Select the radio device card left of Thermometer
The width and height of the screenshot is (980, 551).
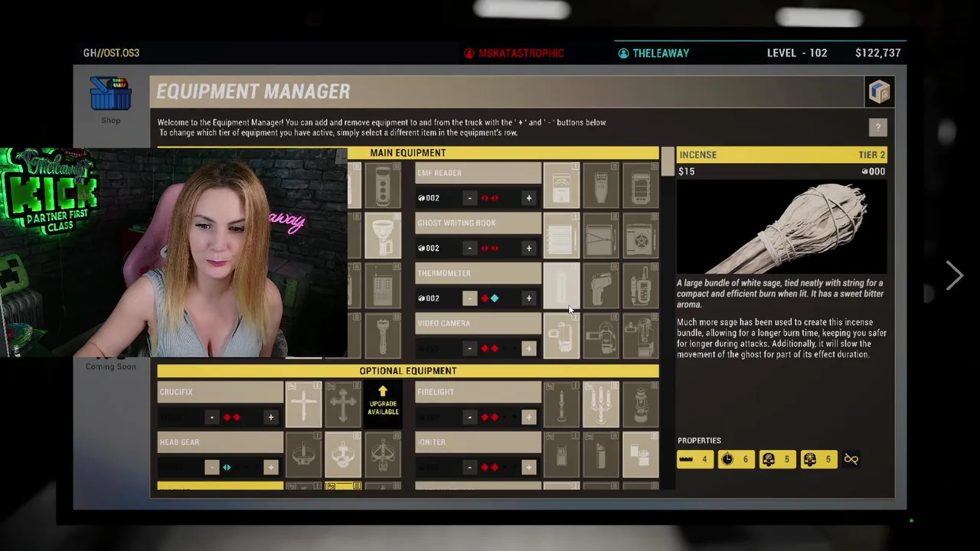click(383, 285)
